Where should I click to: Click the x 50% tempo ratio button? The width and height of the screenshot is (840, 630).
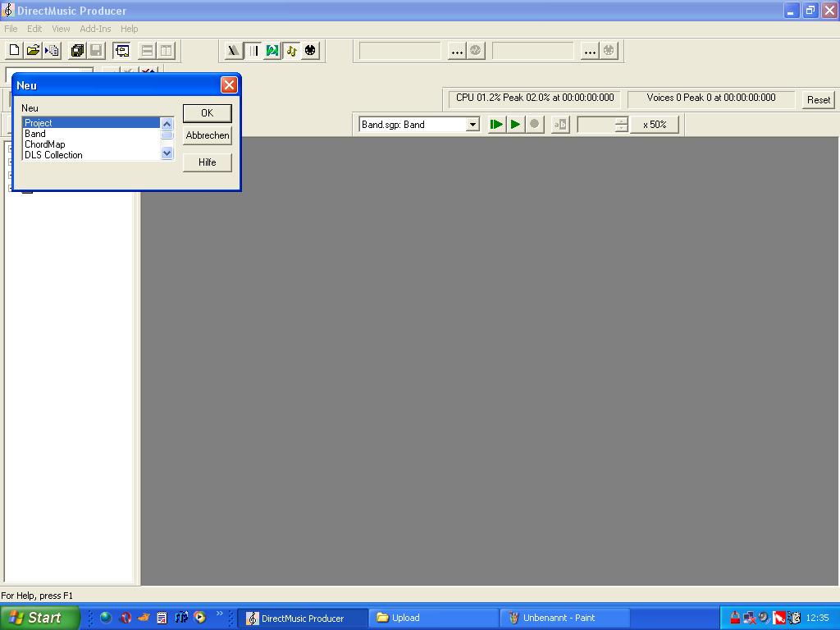point(654,125)
